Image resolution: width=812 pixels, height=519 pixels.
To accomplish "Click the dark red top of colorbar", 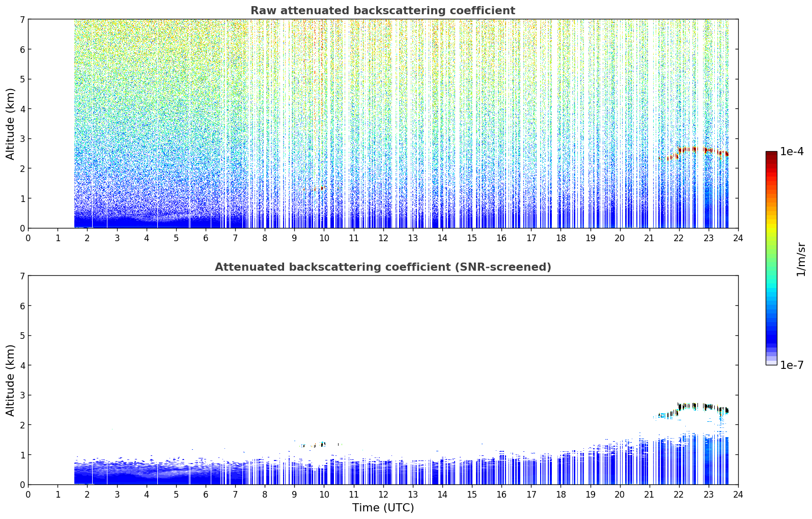I will (771, 155).
